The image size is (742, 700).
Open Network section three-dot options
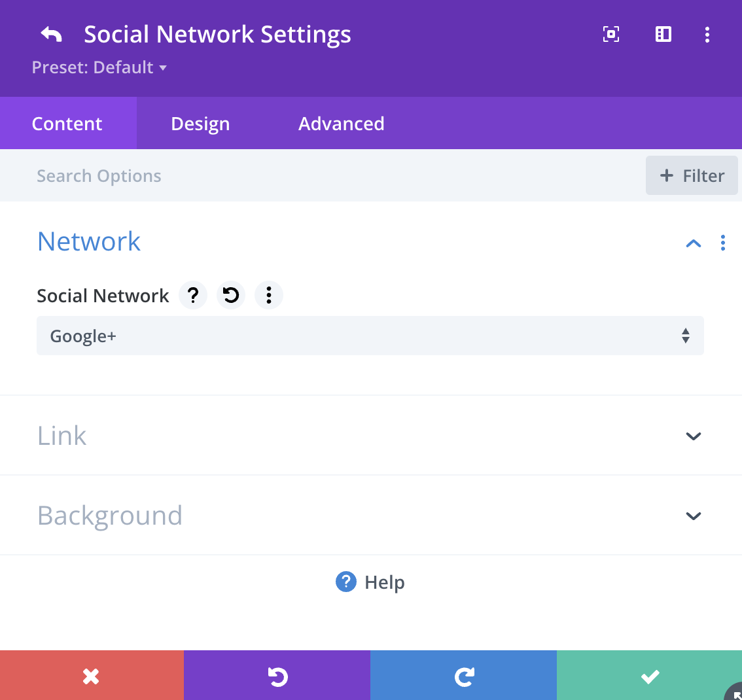pyautogui.click(x=722, y=243)
